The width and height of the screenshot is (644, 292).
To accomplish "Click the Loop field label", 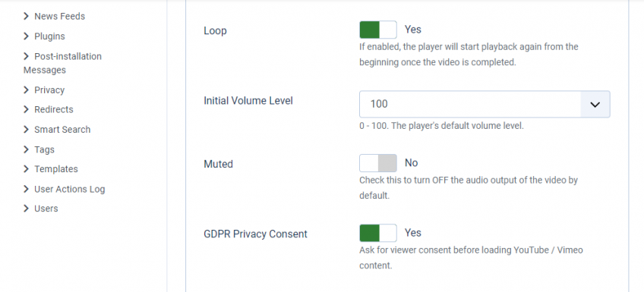I will [x=215, y=31].
